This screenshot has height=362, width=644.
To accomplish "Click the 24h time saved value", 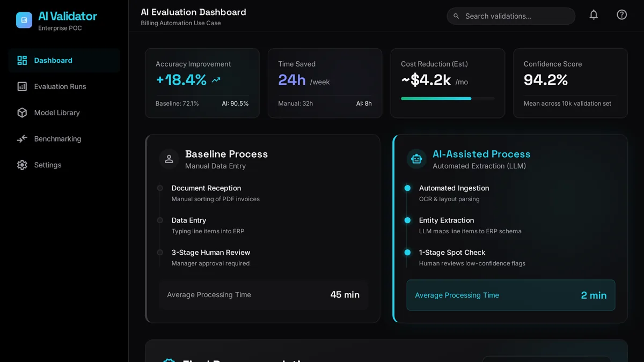I will tap(292, 80).
